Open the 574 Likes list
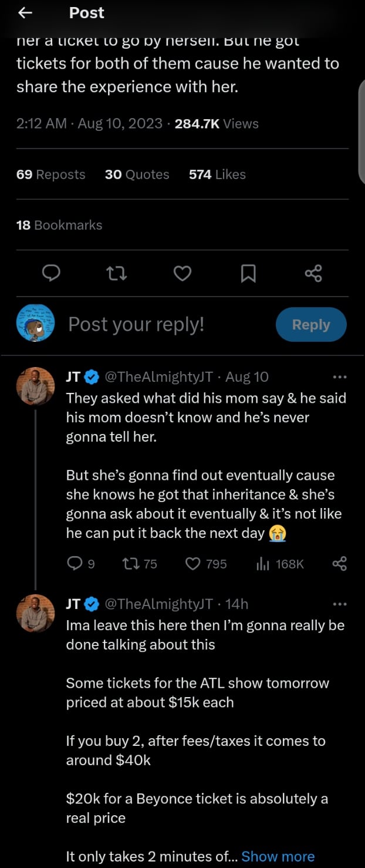Viewport: 365px width, 868px height. [x=217, y=174]
